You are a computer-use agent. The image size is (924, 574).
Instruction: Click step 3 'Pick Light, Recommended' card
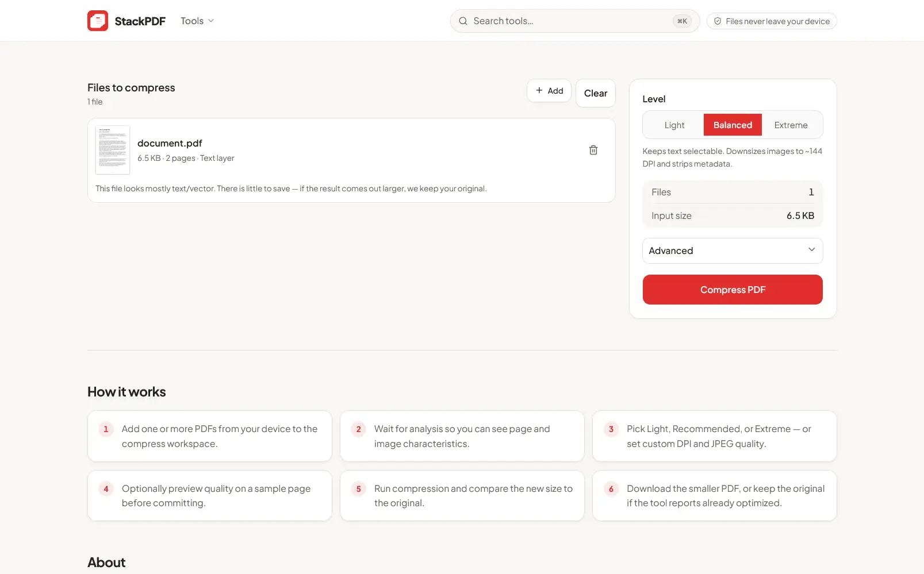[715, 436]
